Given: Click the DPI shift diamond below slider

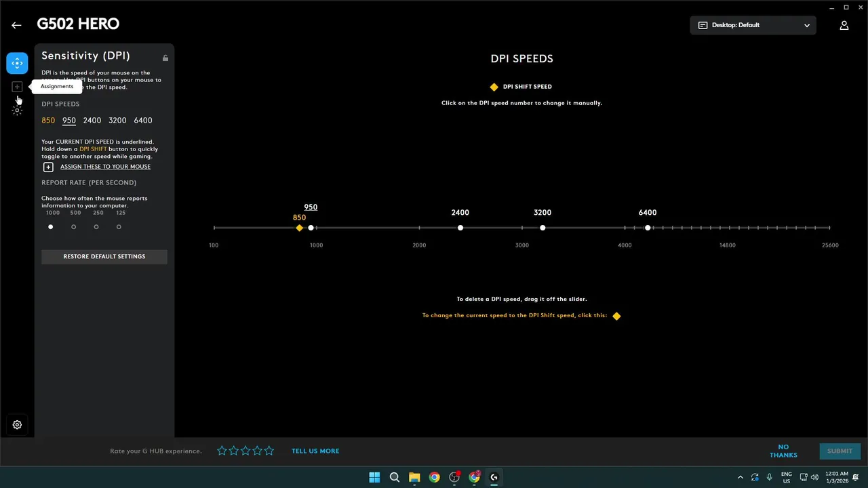Looking at the screenshot, I should [616, 316].
